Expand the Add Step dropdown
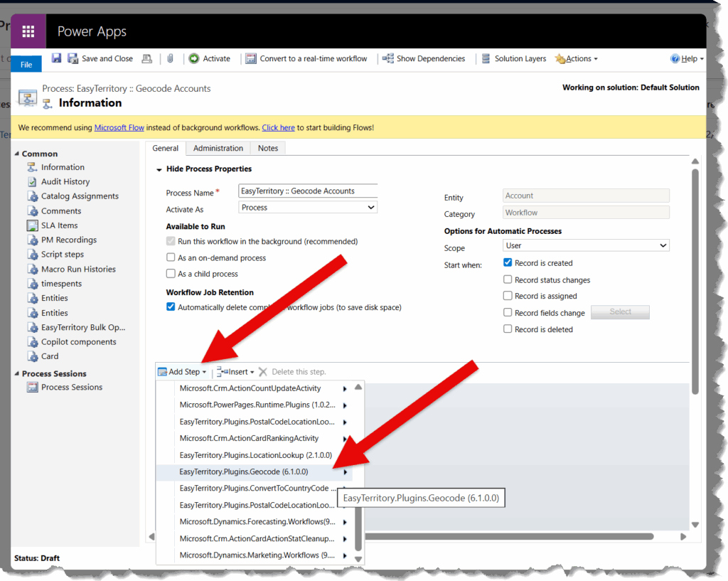728x581 pixels. (182, 372)
